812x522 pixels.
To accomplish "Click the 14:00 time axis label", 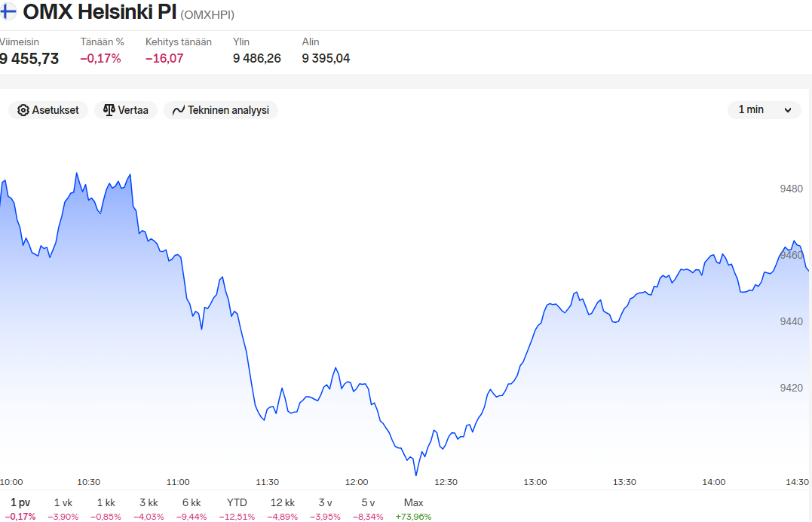I will click(x=713, y=482).
